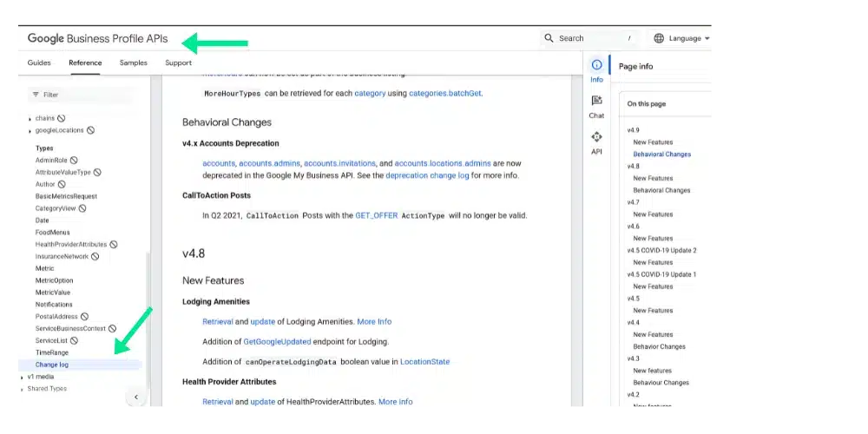Screen dimensions: 868x434
Task: Click the Google Business Profile APIs logo
Action: pos(97,39)
